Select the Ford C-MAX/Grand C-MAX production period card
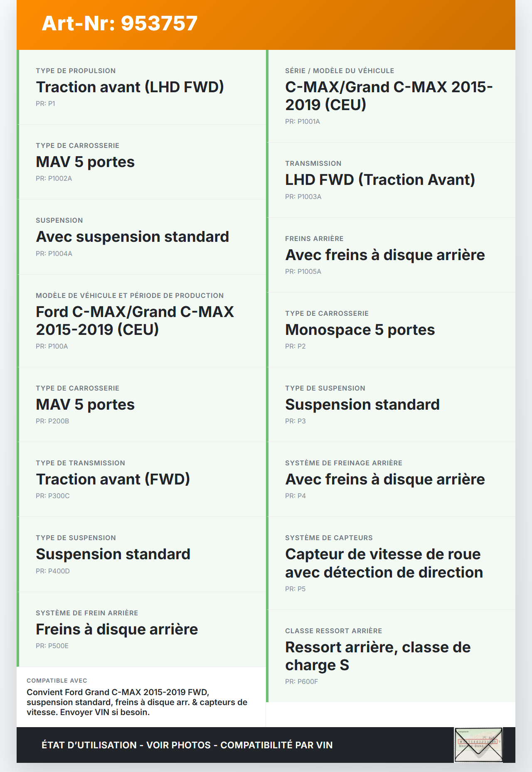The image size is (532, 772). click(x=141, y=320)
